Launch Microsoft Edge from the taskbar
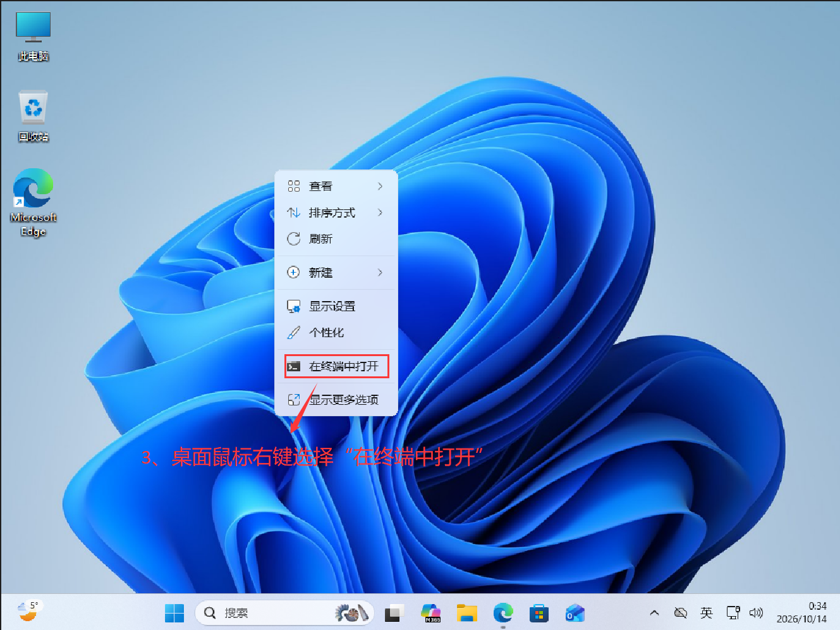840x630 pixels. point(503,613)
